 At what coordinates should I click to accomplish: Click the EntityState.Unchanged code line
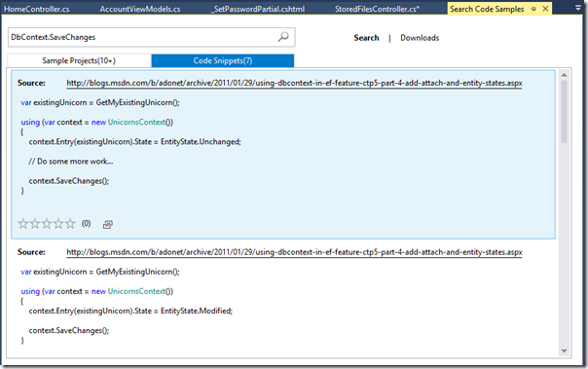[134, 142]
